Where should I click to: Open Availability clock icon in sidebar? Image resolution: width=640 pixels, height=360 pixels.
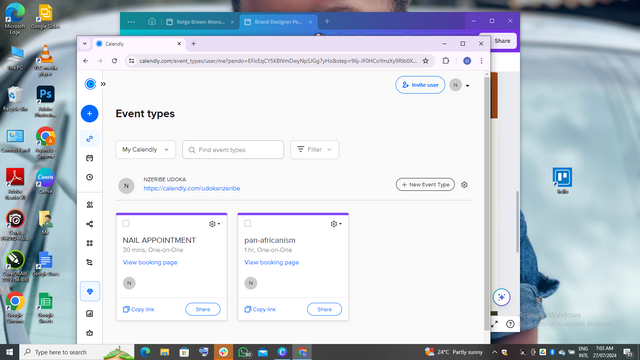click(x=90, y=177)
